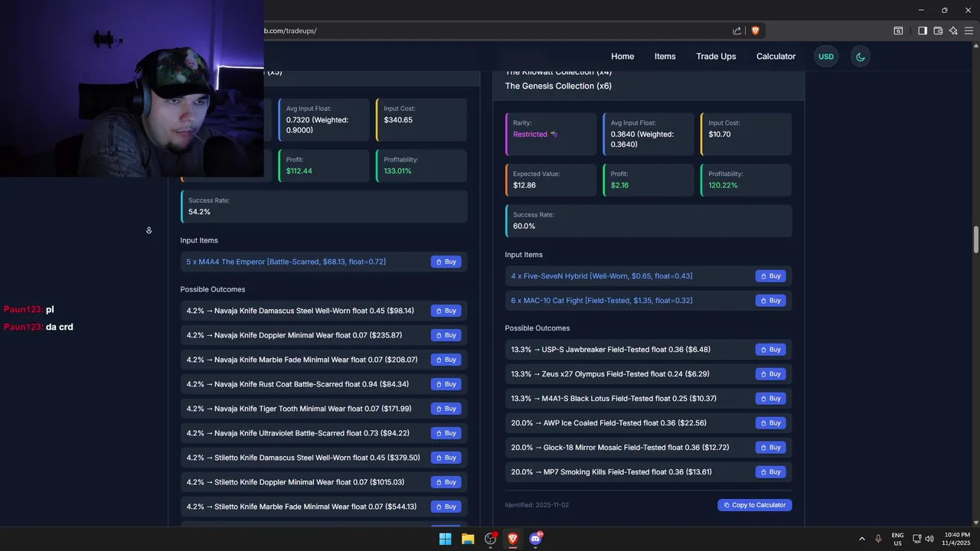Buy Five-SeveN Hybrid input item
The image size is (980, 551).
click(771, 276)
